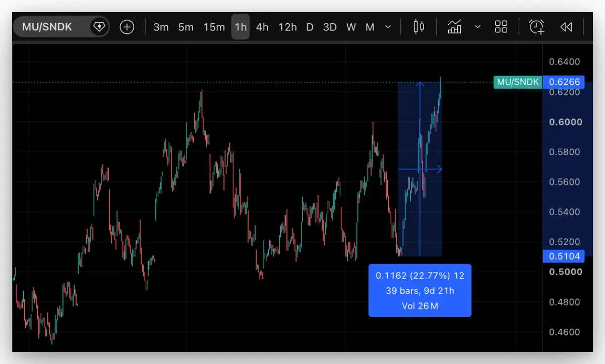605x364 pixels.
Task: Switch to the W weekly timeframe
Action: pos(351,27)
